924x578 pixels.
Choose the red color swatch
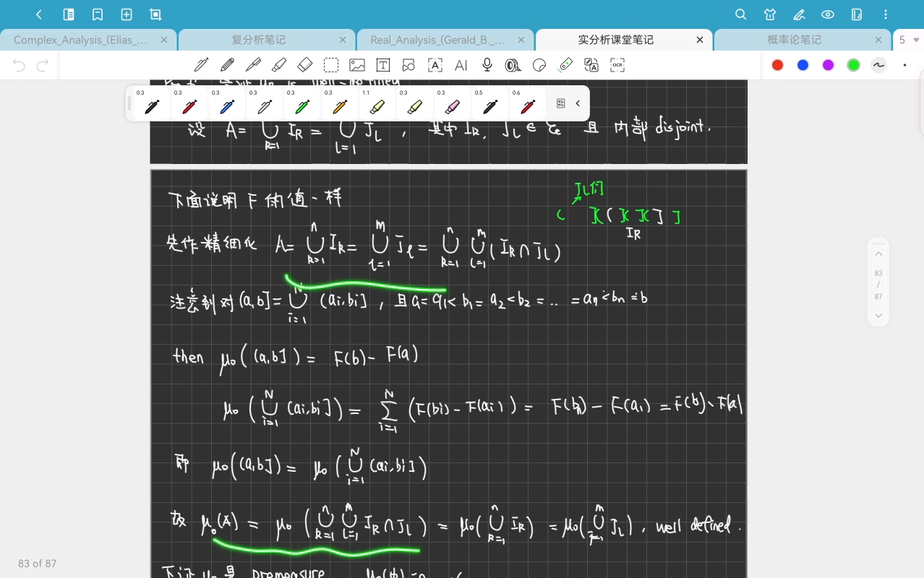click(778, 65)
